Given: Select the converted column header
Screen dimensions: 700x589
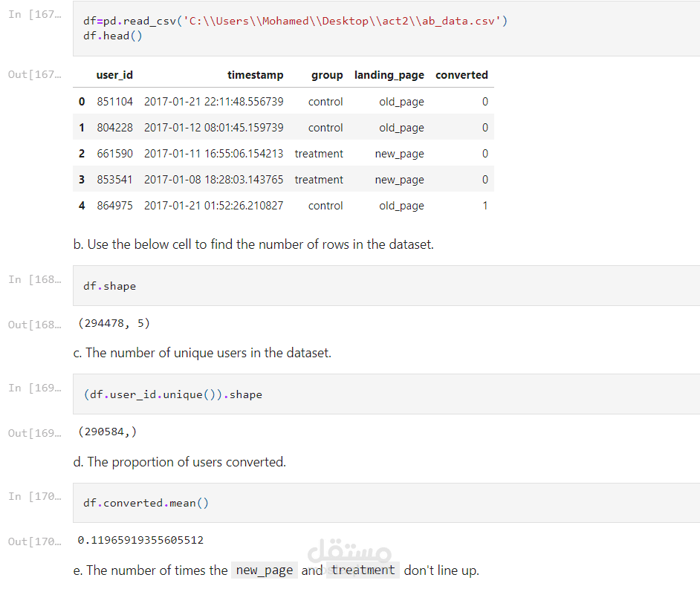Looking at the screenshot, I should click(461, 75).
